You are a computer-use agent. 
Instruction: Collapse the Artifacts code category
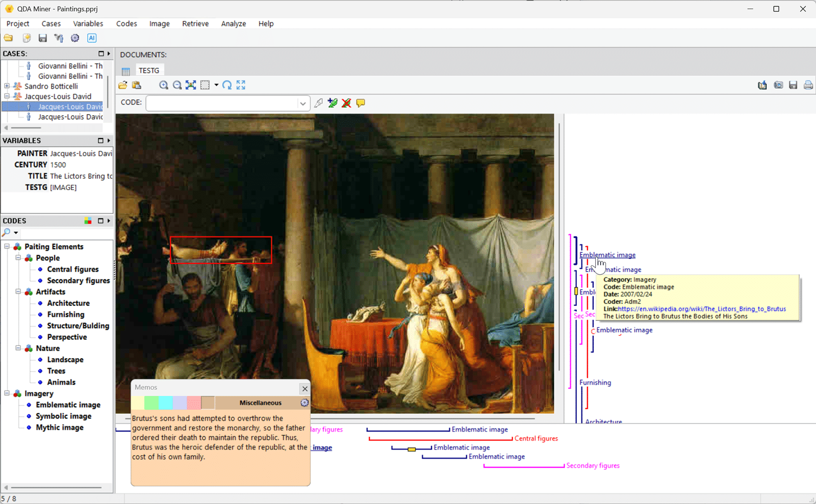point(18,292)
